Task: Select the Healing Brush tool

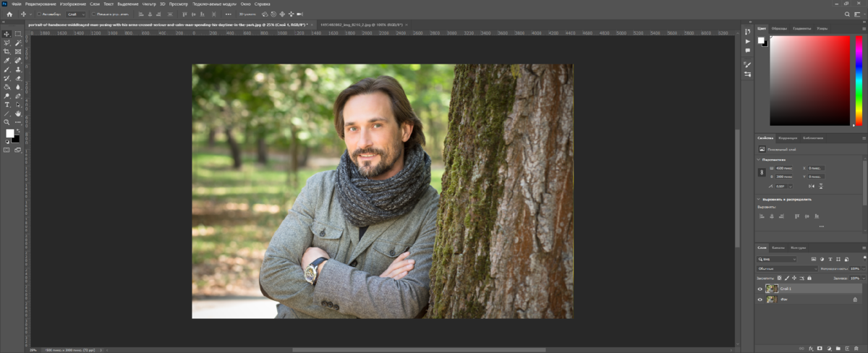Action: pyautogui.click(x=18, y=60)
